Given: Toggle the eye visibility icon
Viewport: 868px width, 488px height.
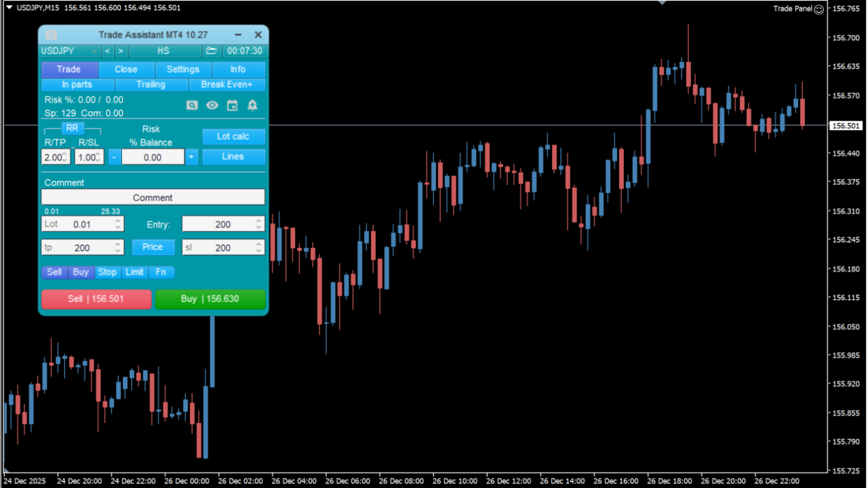Looking at the screenshot, I should (212, 105).
